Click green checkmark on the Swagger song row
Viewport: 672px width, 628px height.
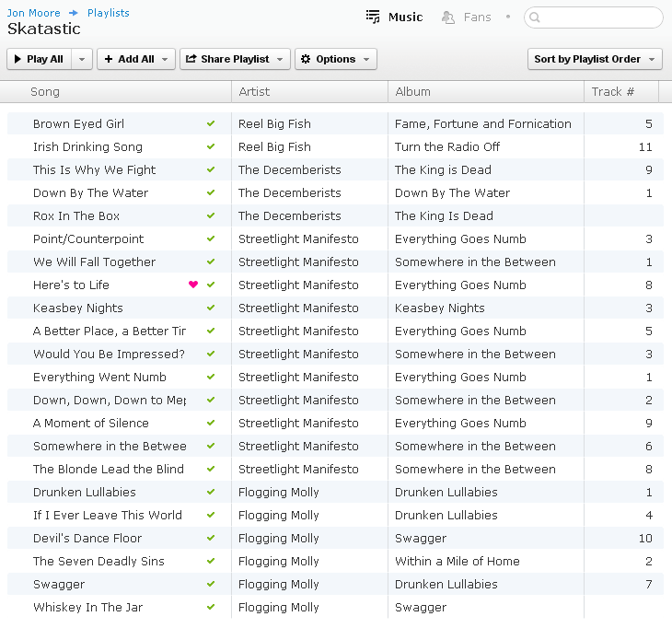click(x=211, y=584)
